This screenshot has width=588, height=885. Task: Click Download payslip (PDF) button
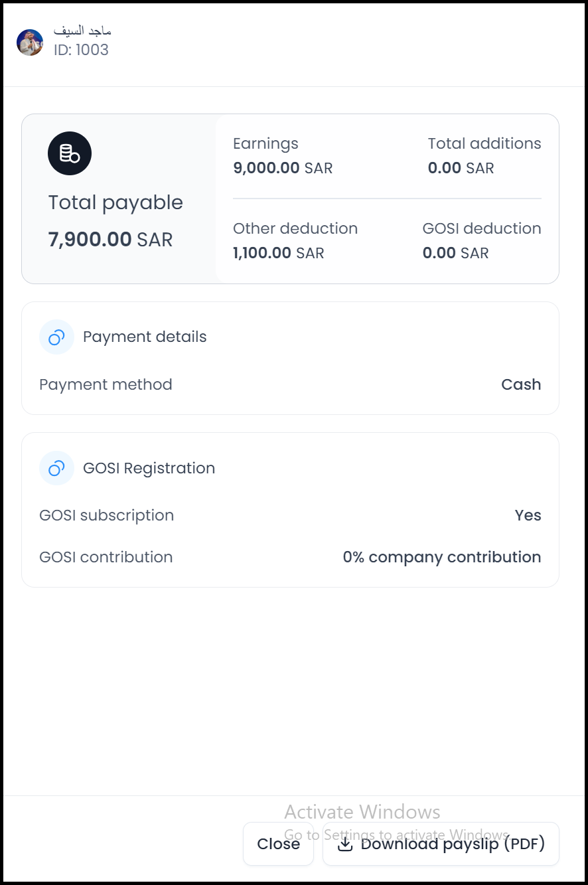click(441, 845)
